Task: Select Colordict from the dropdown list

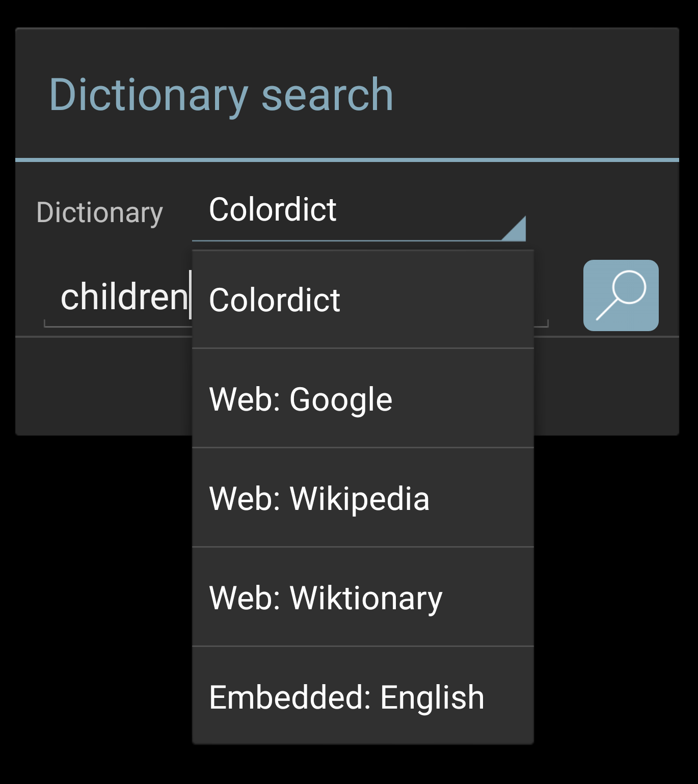Action: pos(363,300)
